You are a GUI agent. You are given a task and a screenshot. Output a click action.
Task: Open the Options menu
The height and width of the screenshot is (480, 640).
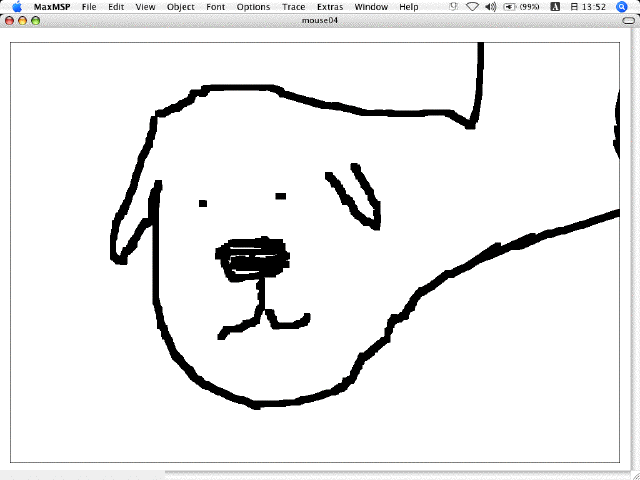pos(253,7)
